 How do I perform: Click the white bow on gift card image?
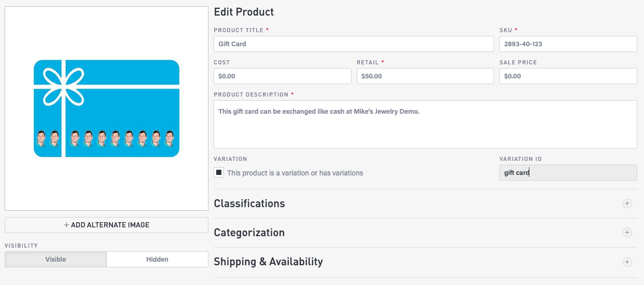63,83
